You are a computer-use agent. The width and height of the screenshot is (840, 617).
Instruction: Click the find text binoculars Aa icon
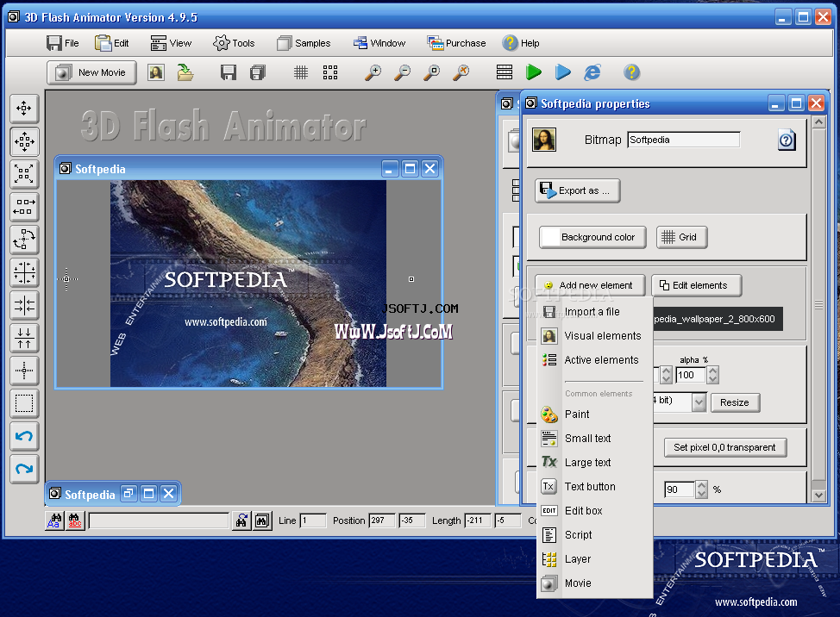[x=54, y=520]
